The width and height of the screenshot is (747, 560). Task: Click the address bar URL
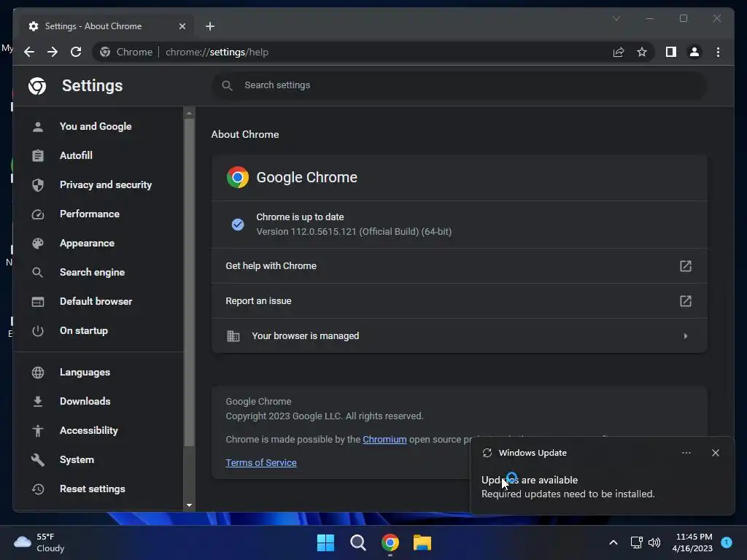click(x=217, y=52)
